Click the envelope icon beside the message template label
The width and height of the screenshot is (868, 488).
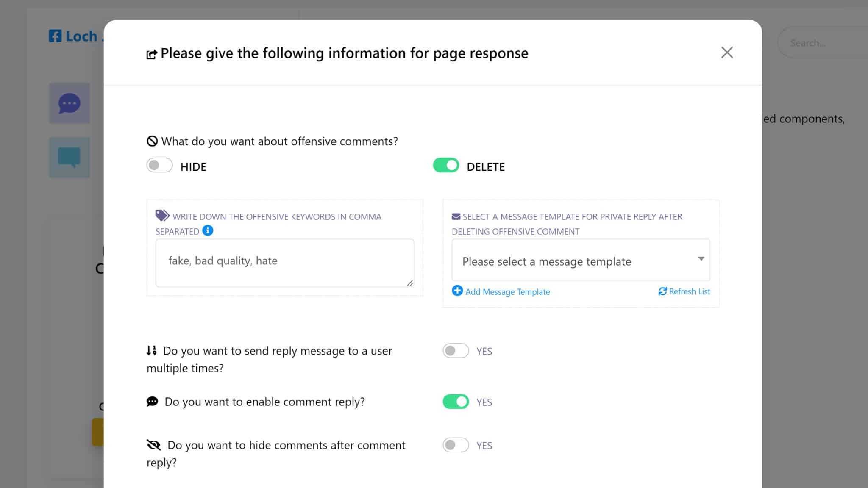(456, 216)
